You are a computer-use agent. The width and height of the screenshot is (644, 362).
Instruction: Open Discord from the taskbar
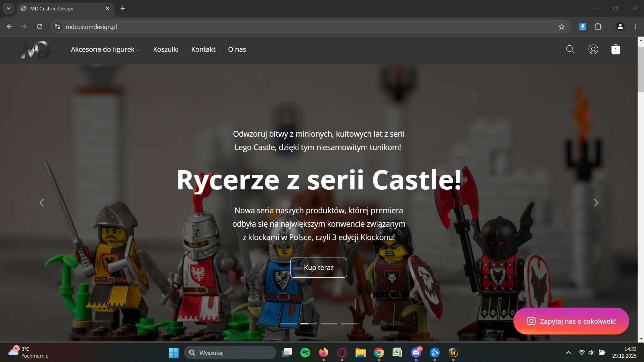(416, 353)
